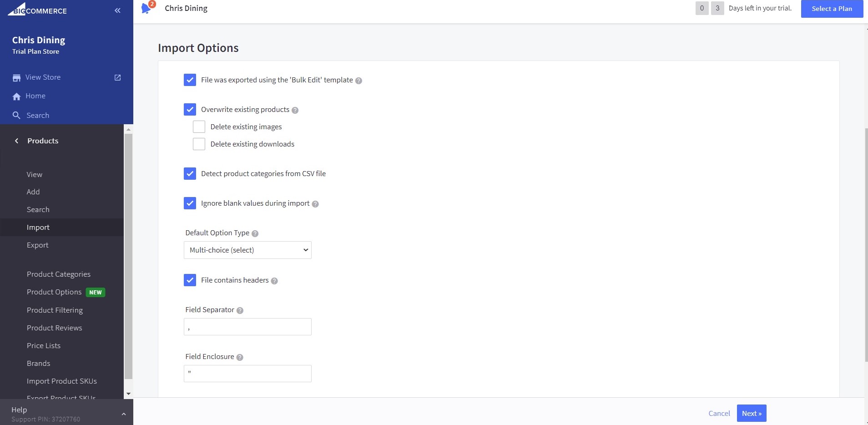Collapse the sidebar with double-chevron icon
Viewport: 868px width, 425px height.
[x=117, y=10]
